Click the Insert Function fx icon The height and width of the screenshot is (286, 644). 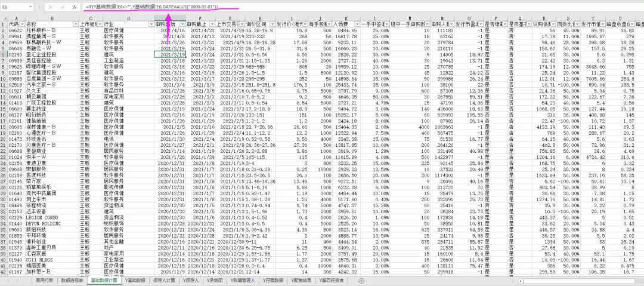[75, 7]
